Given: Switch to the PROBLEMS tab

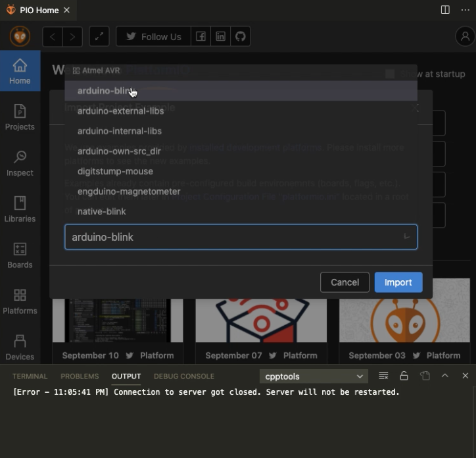Looking at the screenshot, I should click(x=80, y=376).
